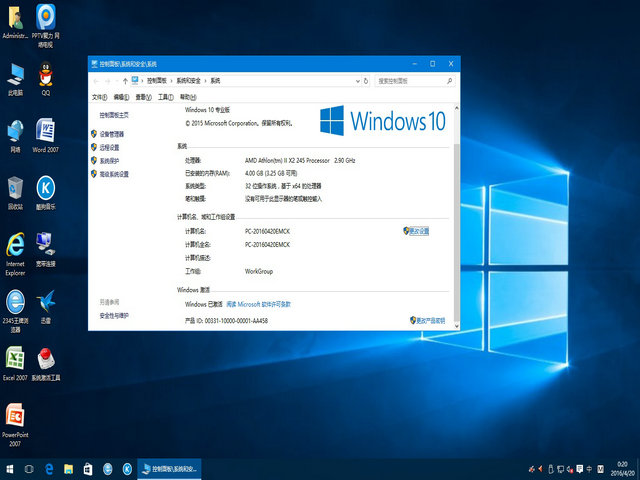Open the address bar history dropdown arrow

[x=358, y=81]
